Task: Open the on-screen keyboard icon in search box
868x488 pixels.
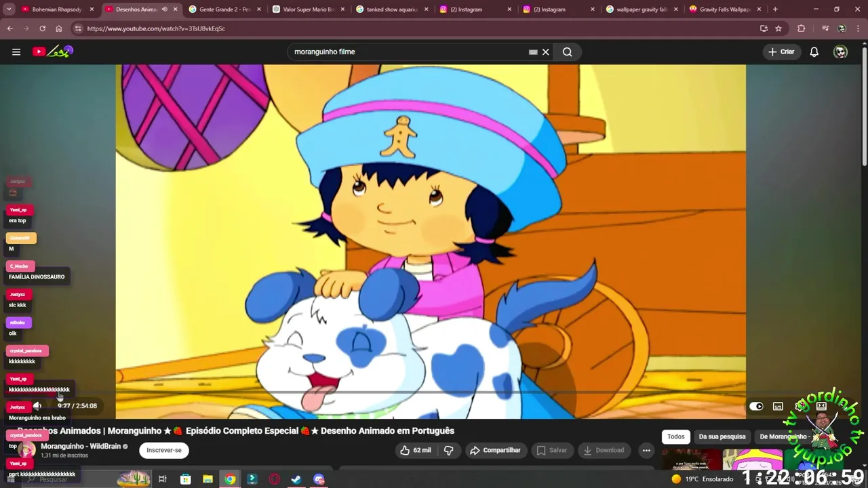Action: pos(533,52)
